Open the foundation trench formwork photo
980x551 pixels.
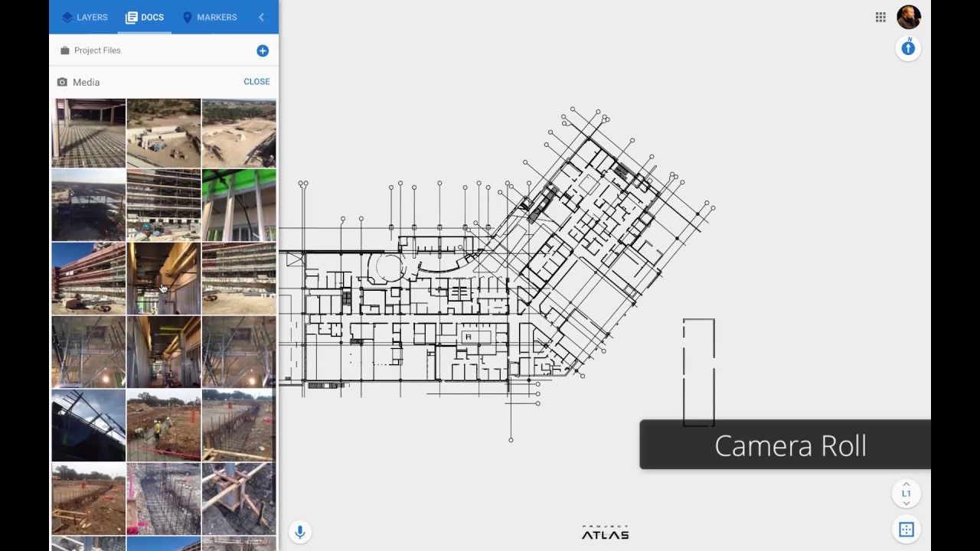[239, 425]
